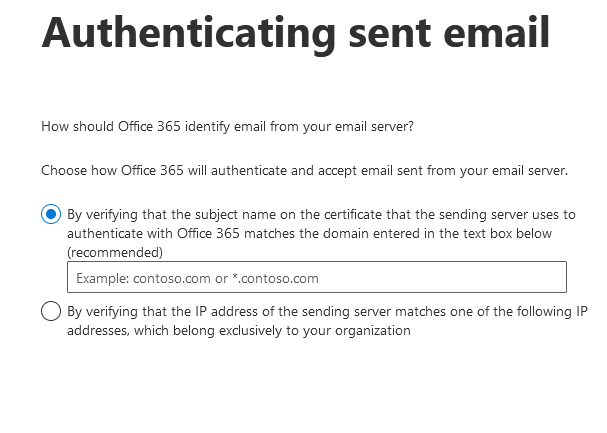Click the word "sent" in the heading
Viewport: 607px width, 433px height.
(387, 33)
